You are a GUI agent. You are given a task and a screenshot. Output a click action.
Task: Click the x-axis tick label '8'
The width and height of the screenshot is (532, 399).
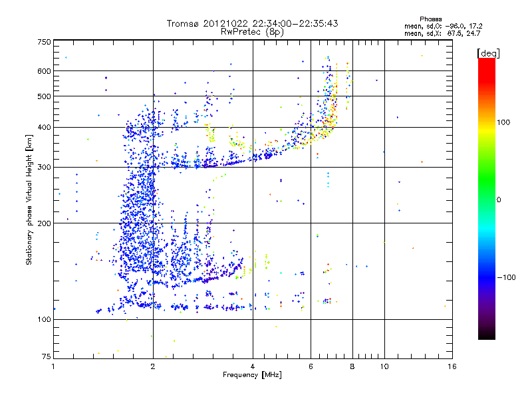352,366
